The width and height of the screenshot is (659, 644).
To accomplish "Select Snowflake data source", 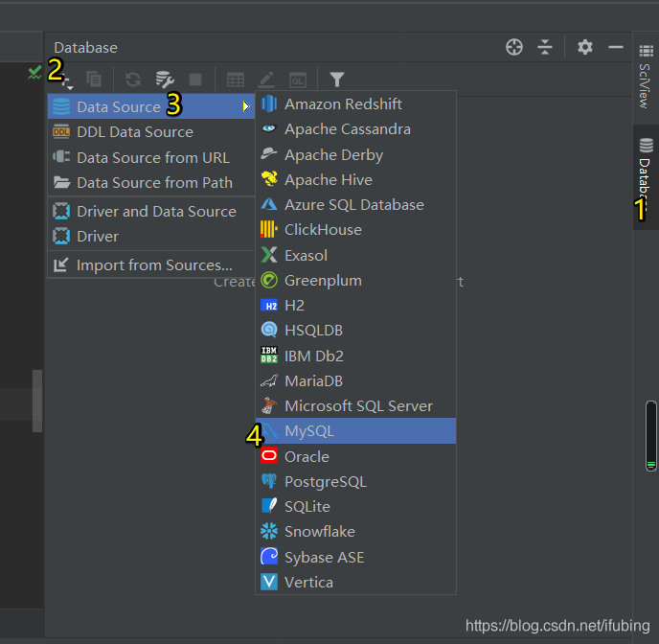I will 355,531.
